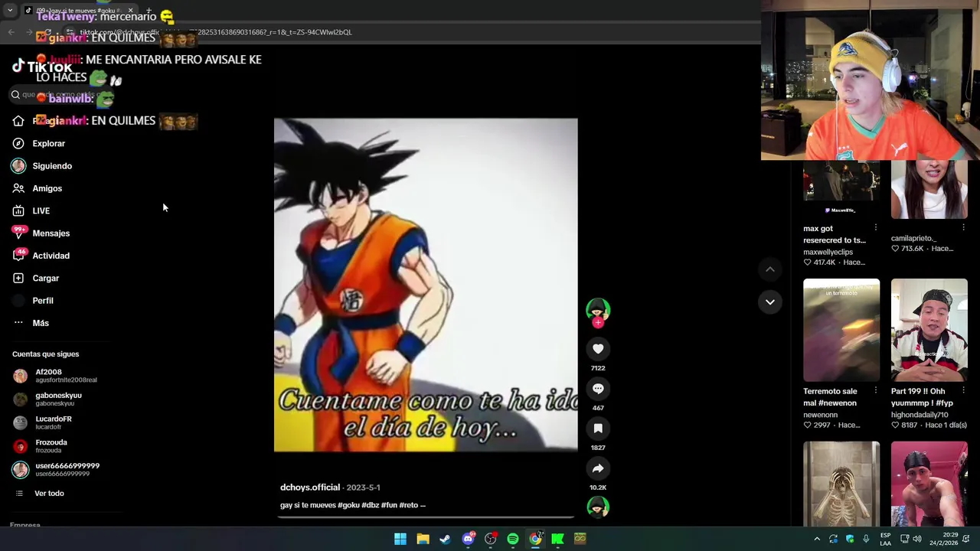
Task: Open Terremoto sale mal video thumbnail
Action: coord(841,330)
